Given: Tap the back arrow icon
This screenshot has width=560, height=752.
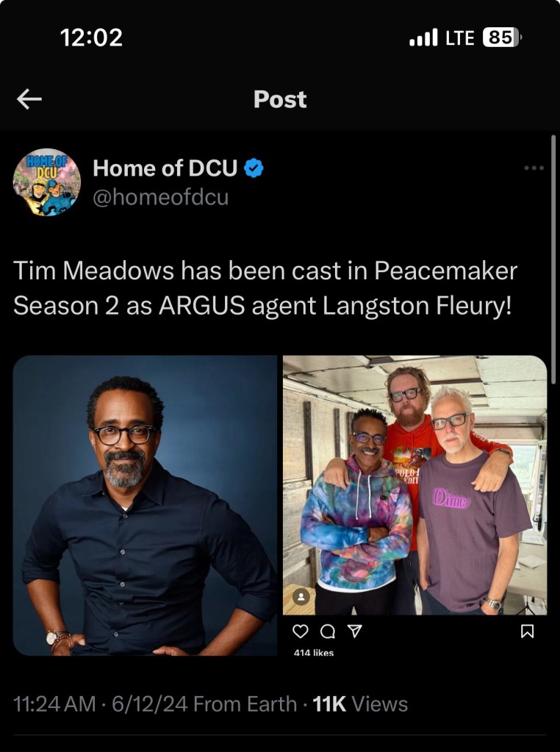Looking at the screenshot, I should tap(29, 99).
